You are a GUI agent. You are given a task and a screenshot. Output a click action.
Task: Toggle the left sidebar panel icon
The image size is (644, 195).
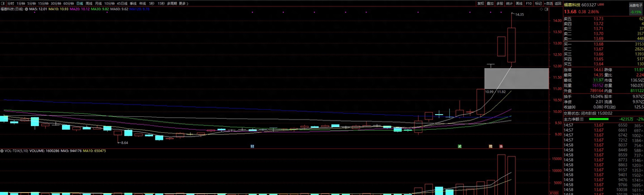[3, 4]
